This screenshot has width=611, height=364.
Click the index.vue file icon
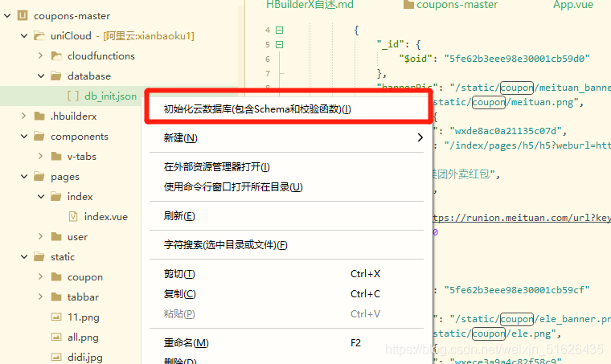tap(73, 216)
